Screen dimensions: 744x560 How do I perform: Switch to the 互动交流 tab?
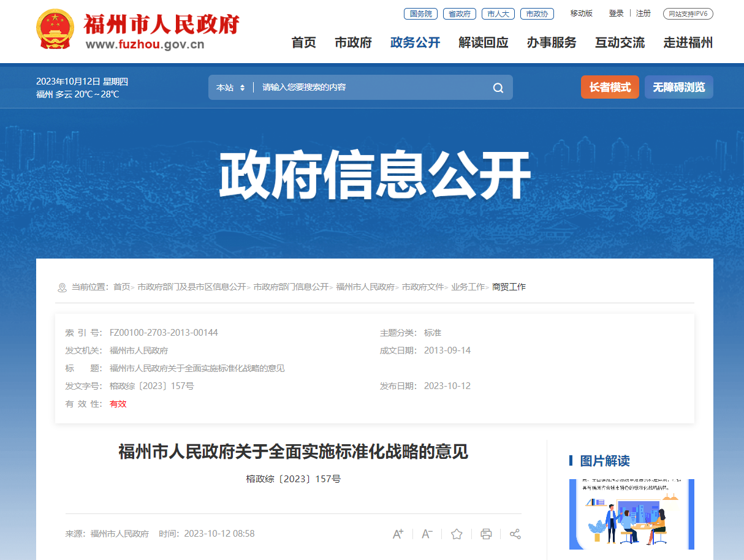coord(620,43)
